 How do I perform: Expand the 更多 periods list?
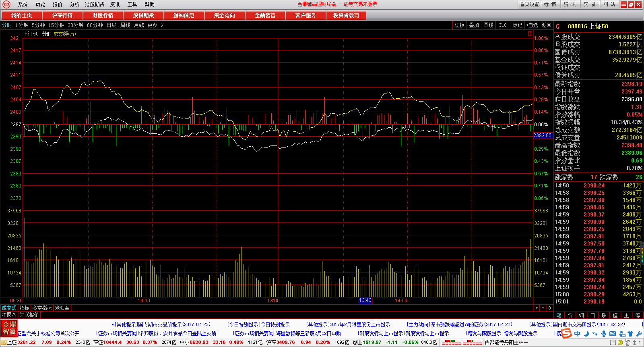point(155,25)
